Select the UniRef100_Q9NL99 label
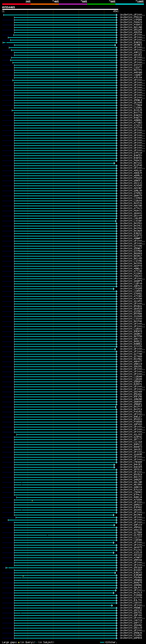Viewport: 146px width, 644px height. (x=131, y=191)
